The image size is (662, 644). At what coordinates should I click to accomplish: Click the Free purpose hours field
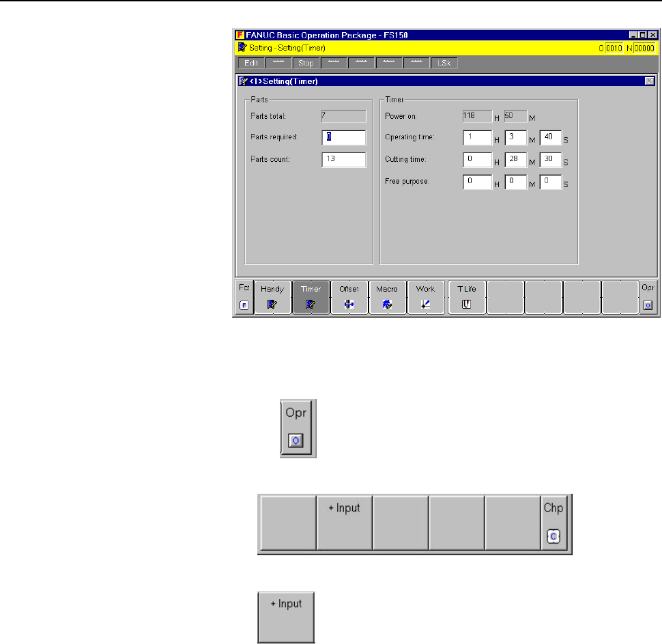478,182
